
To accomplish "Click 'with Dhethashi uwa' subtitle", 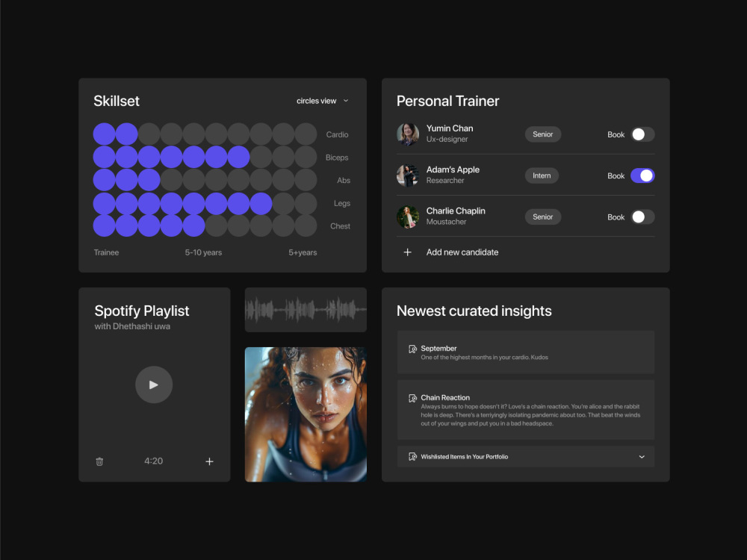I will [x=132, y=326].
